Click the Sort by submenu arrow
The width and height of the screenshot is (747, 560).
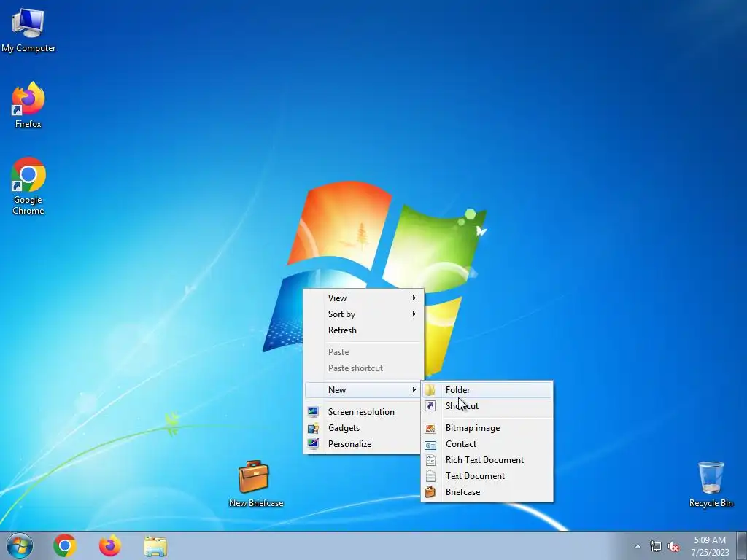coord(414,314)
